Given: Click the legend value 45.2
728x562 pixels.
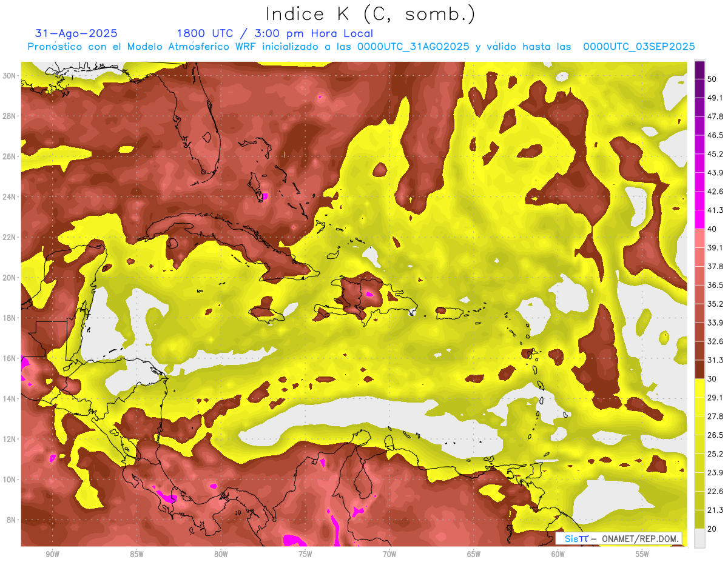Looking at the screenshot, I should (715, 154).
